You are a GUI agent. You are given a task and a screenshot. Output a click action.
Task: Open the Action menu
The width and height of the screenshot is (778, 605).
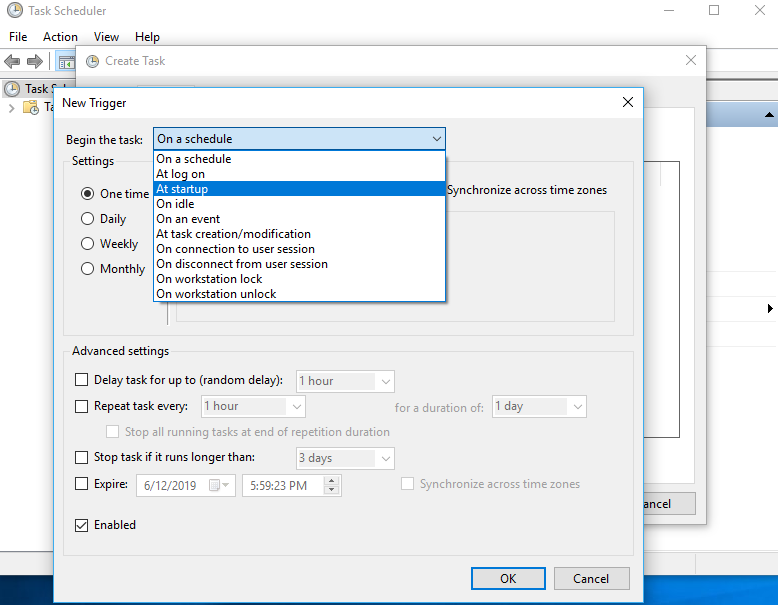(x=60, y=37)
